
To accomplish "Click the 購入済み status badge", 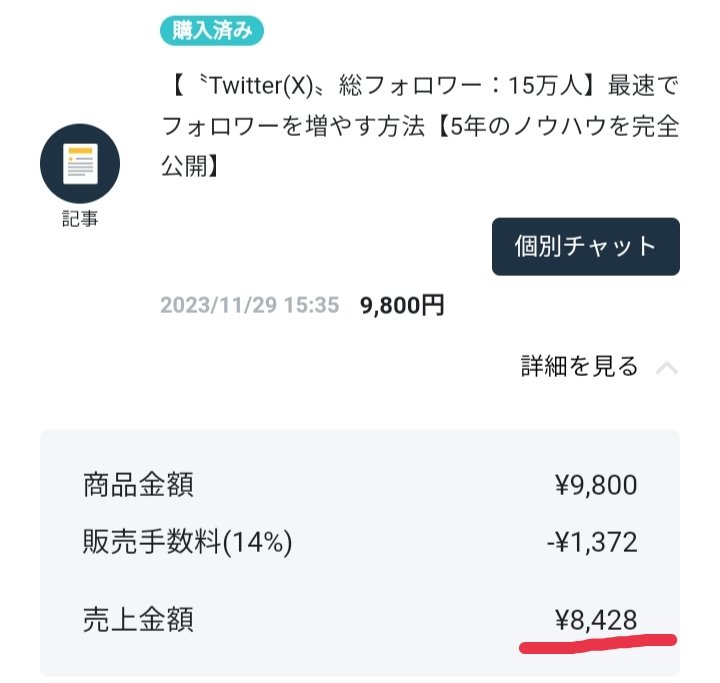I will point(212,31).
